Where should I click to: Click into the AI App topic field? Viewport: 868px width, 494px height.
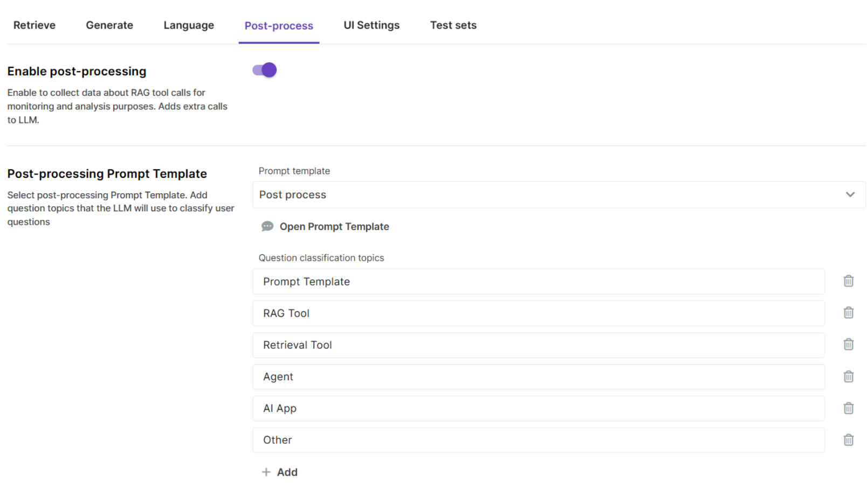tap(538, 408)
